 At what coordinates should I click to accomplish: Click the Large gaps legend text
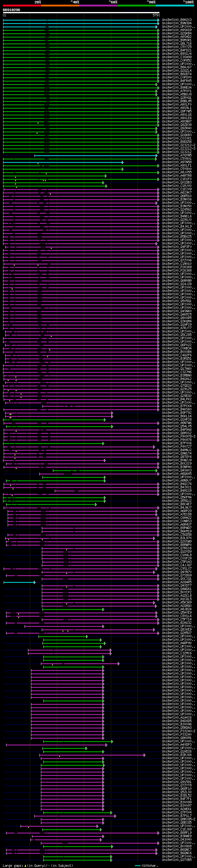tap(38, 866)
